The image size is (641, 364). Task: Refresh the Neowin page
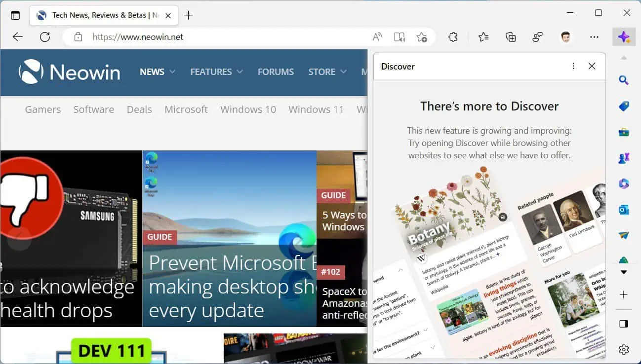coord(45,37)
